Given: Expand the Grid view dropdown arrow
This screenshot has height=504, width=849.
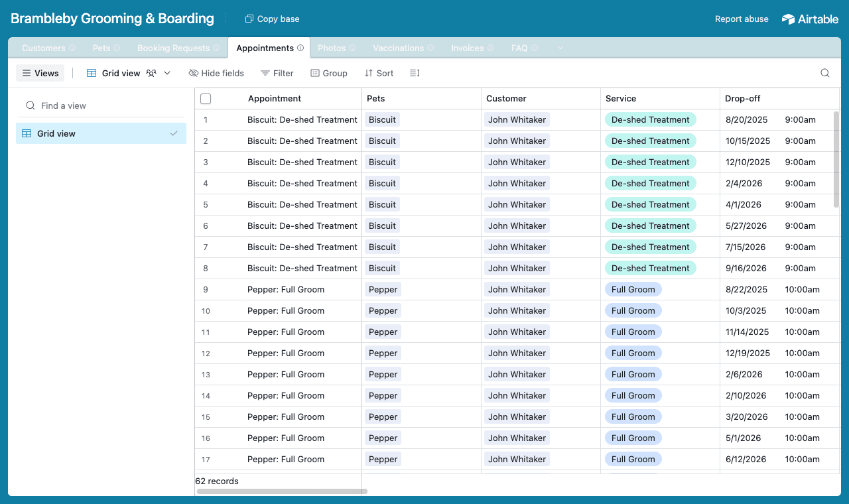Looking at the screenshot, I should coord(167,73).
